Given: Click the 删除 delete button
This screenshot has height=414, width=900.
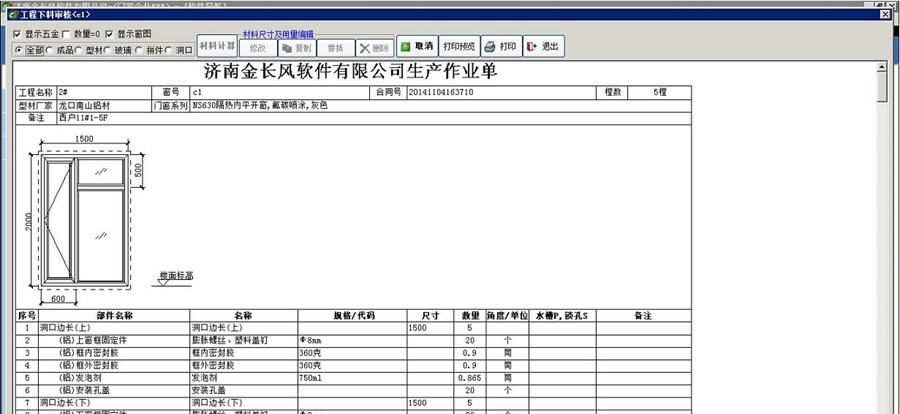Looking at the screenshot, I should [374, 48].
